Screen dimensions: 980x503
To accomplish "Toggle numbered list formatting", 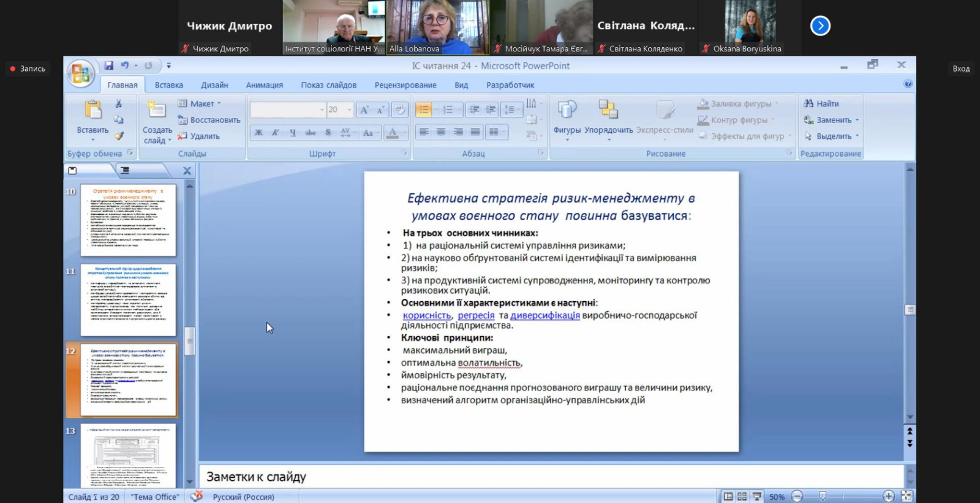I will tap(448, 110).
